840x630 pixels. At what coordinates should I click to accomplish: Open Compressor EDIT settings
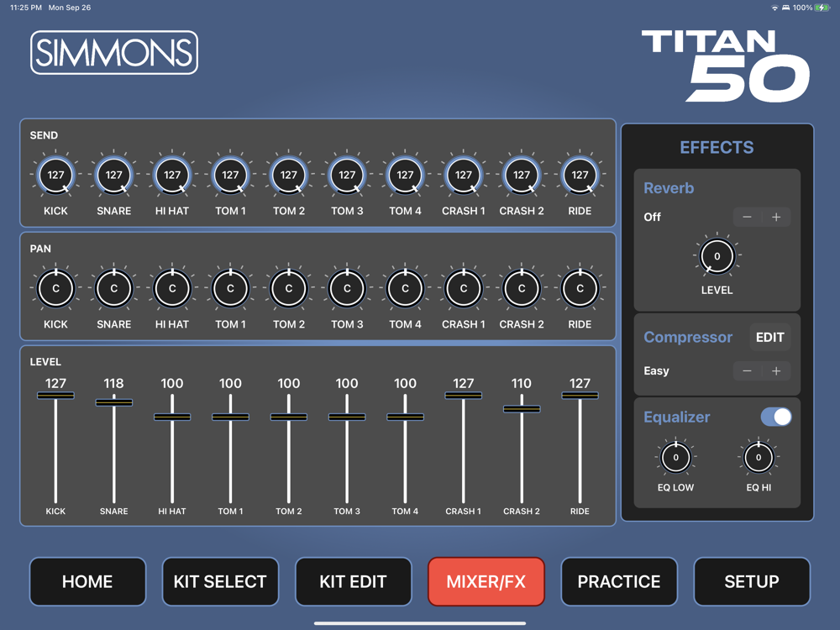[769, 338]
